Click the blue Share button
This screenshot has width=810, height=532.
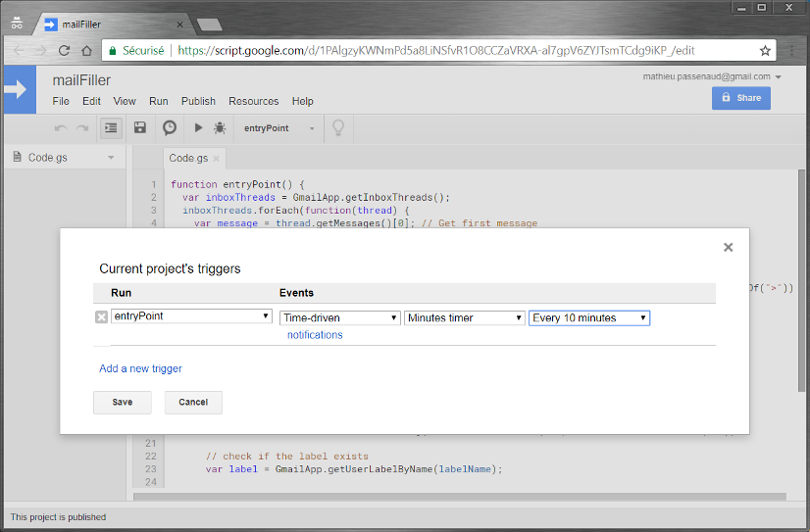coord(740,98)
